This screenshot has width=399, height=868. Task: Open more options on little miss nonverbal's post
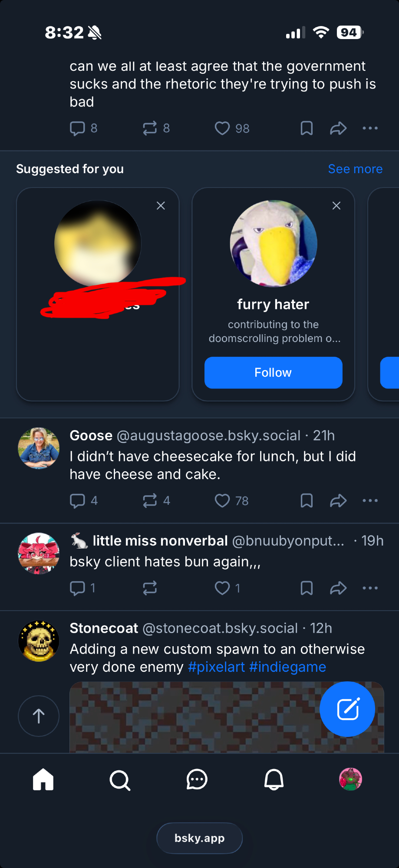(x=370, y=588)
